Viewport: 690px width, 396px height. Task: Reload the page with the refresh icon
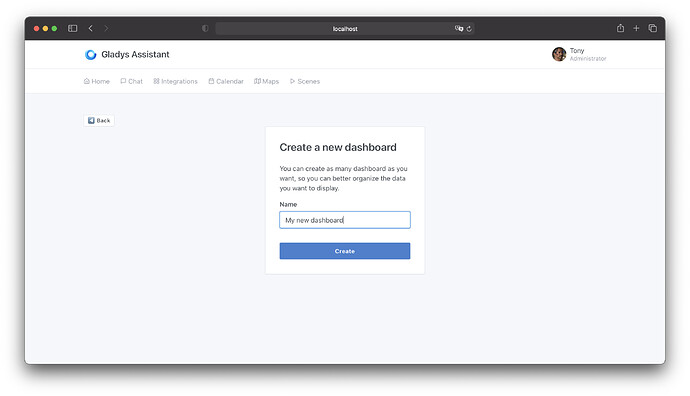click(469, 29)
